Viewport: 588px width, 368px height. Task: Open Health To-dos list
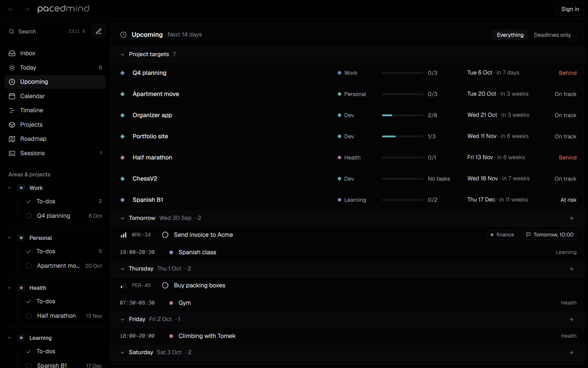click(64, 301)
